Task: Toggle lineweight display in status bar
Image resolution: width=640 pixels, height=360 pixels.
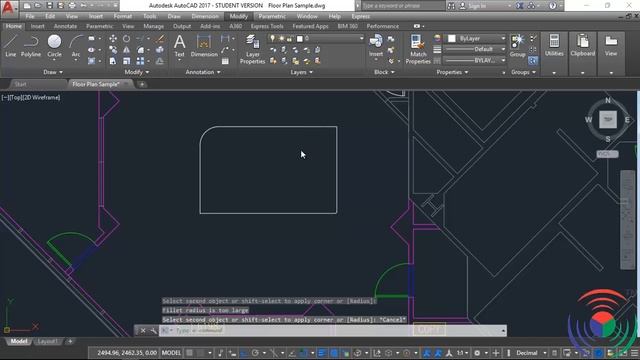Action: pyautogui.click(x=322, y=353)
